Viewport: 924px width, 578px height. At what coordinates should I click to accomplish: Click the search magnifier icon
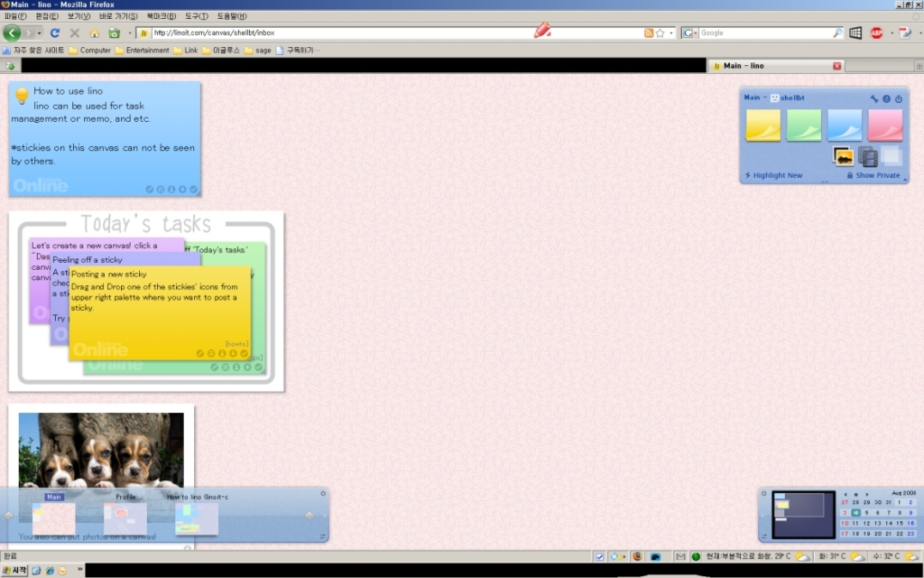point(836,33)
